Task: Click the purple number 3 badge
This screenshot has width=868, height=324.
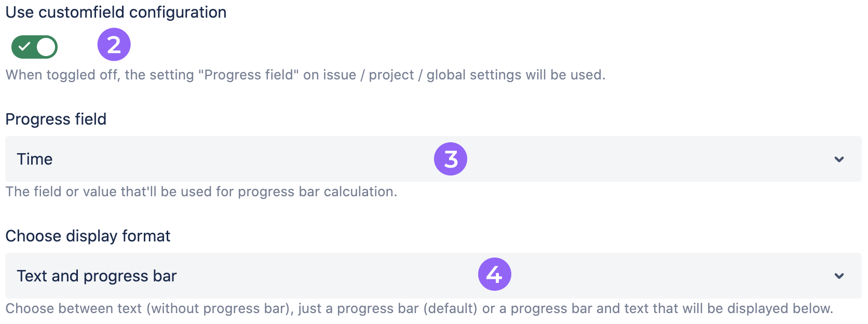Action: tap(451, 159)
